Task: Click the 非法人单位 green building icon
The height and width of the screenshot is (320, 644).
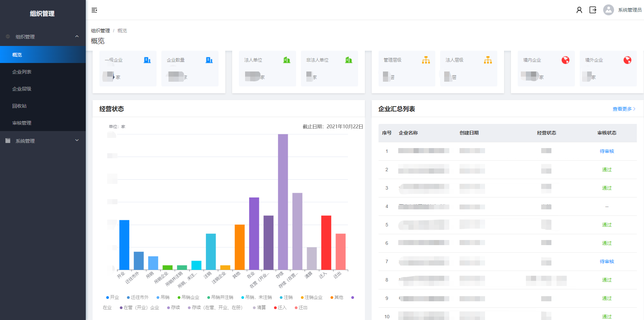Action: [349, 60]
